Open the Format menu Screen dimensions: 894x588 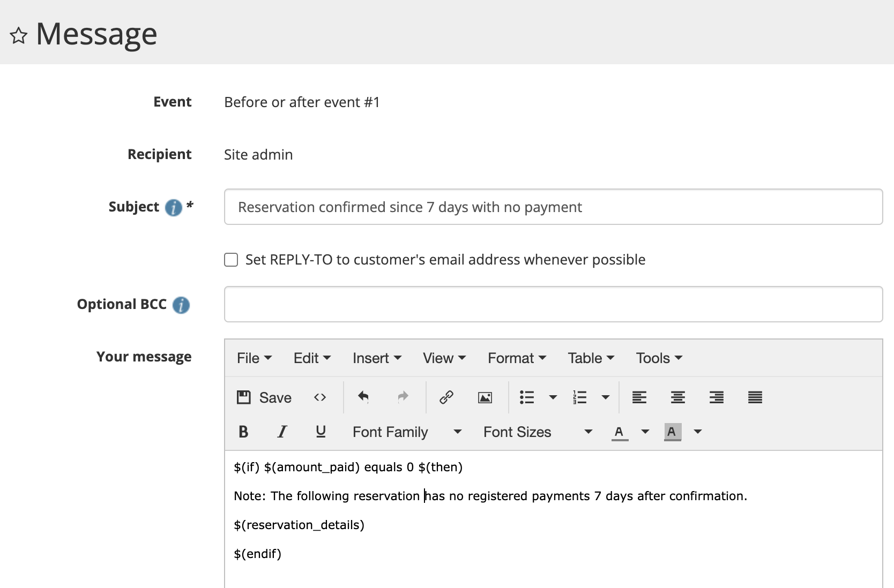pos(517,358)
